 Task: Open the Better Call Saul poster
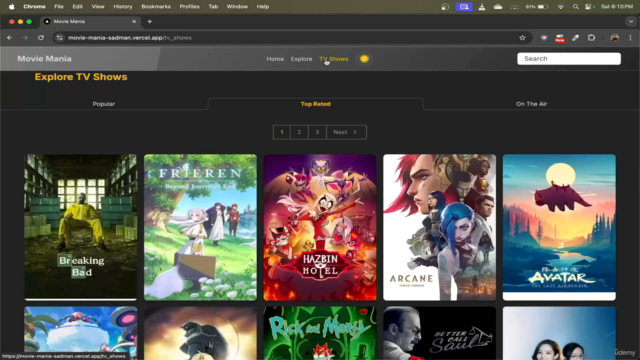tap(440, 333)
